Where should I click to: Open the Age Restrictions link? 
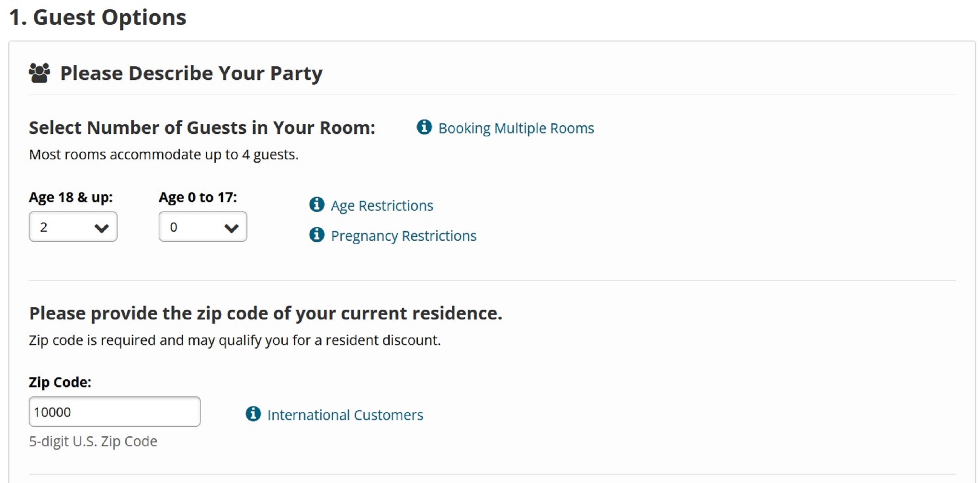click(382, 206)
